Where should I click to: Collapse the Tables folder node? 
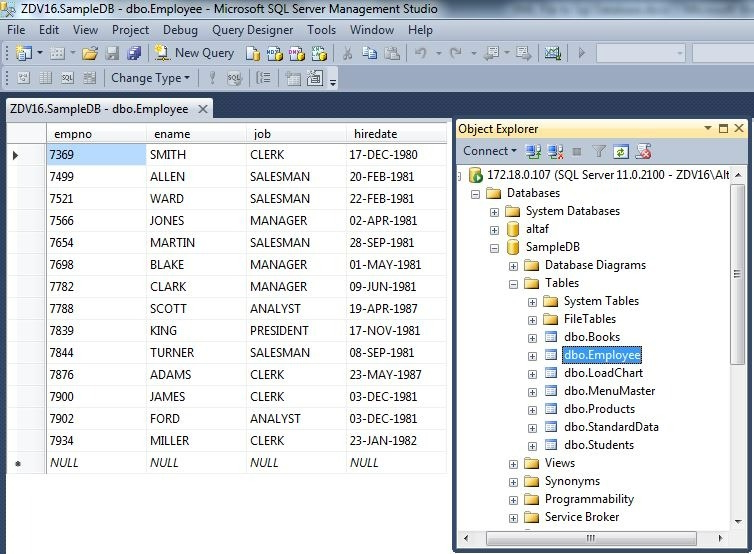pyautogui.click(x=514, y=284)
